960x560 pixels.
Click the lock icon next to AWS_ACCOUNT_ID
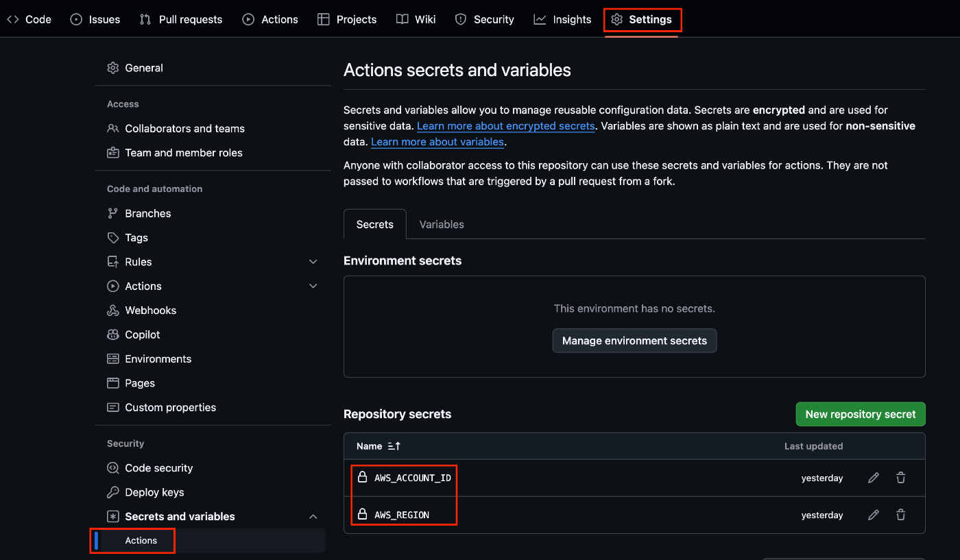tap(363, 477)
